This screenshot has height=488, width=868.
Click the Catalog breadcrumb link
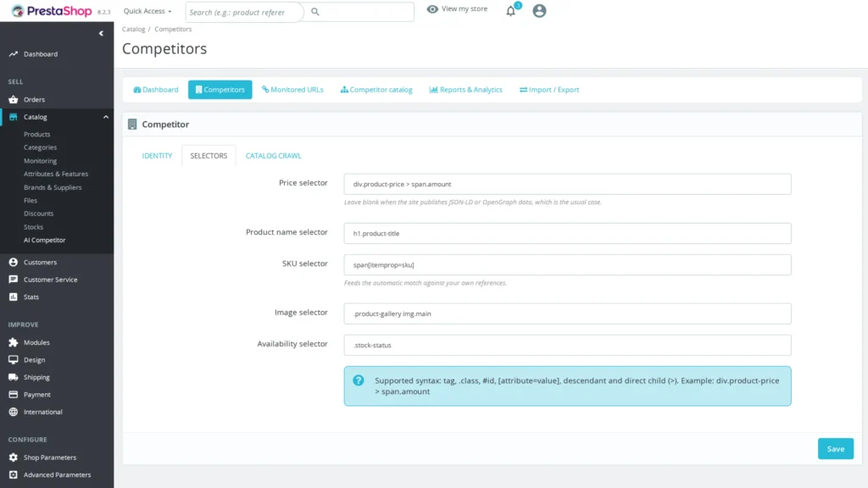click(x=133, y=29)
